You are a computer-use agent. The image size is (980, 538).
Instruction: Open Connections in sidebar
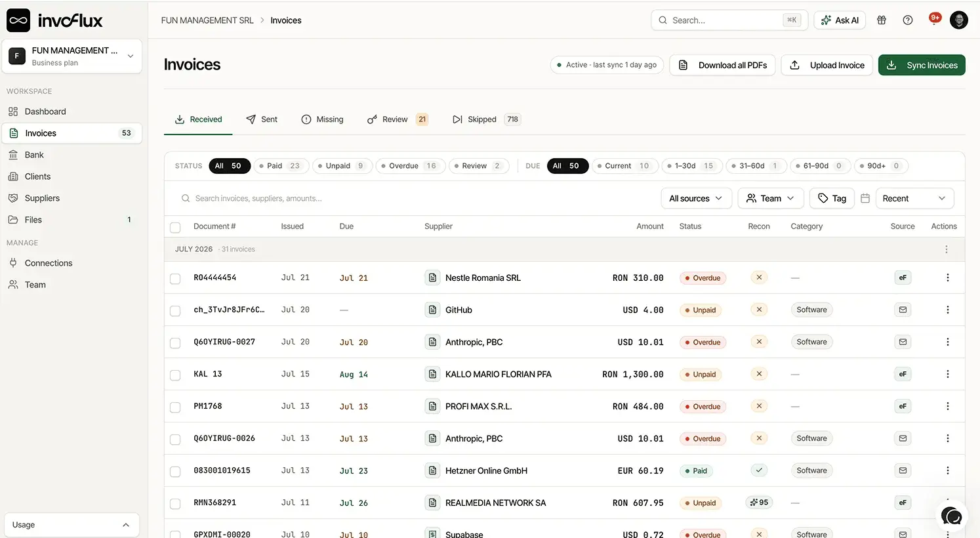tap(72, 263)
